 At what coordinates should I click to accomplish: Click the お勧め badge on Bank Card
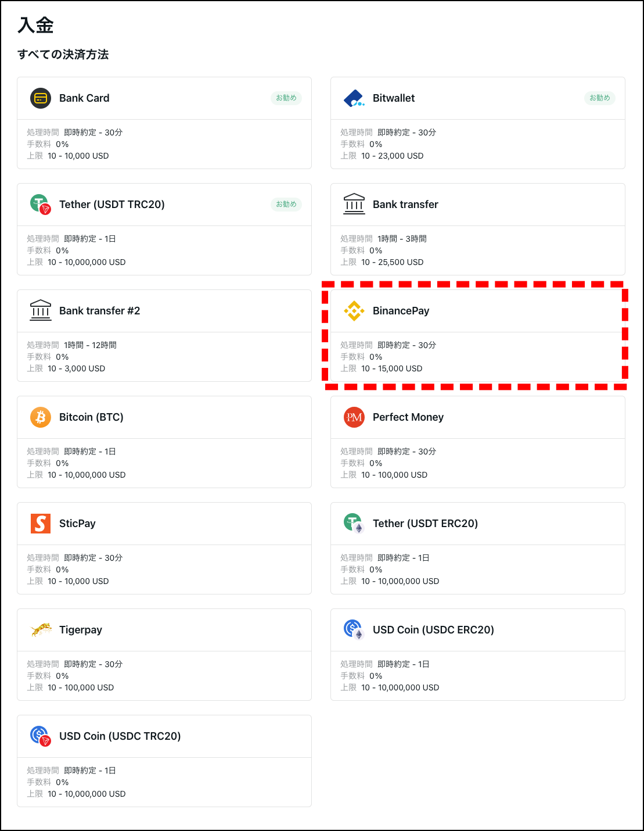[x=286, y=98]
